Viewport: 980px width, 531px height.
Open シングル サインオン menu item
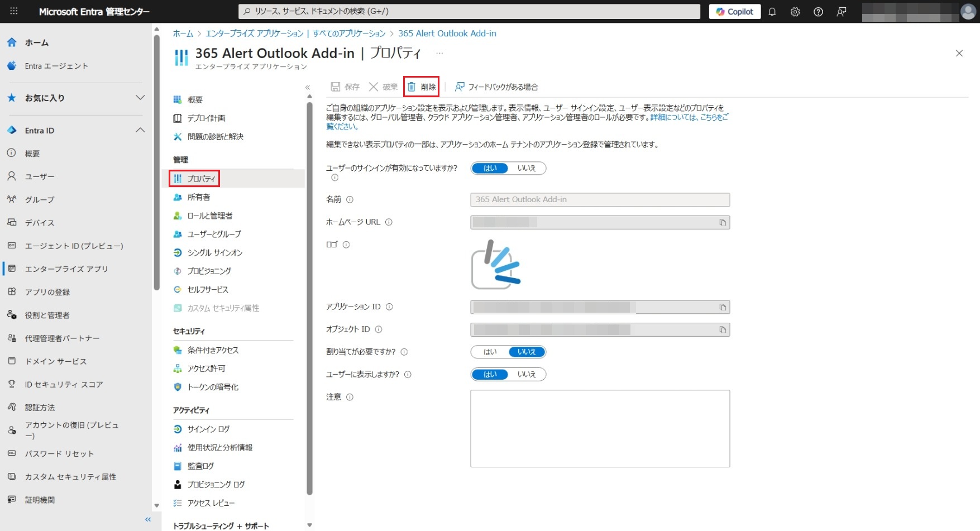[214, 253]
